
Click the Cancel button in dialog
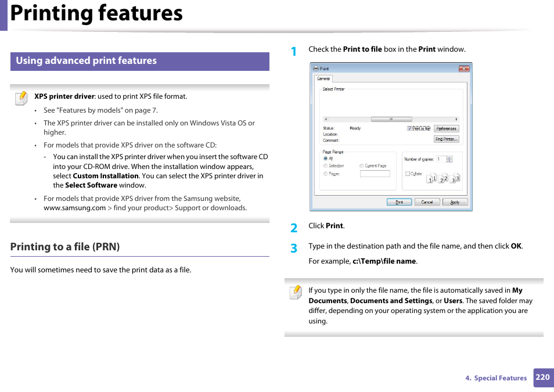coord(427,202)
